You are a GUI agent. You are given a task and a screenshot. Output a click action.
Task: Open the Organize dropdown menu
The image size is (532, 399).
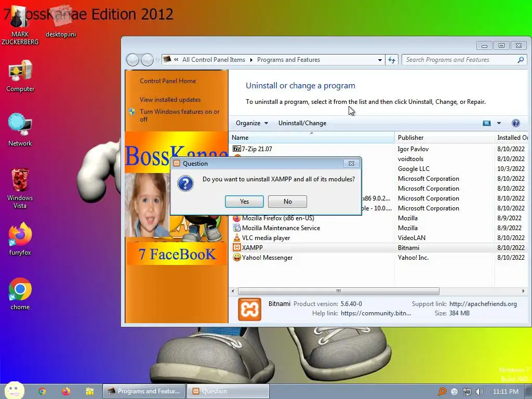click(252, 123)
